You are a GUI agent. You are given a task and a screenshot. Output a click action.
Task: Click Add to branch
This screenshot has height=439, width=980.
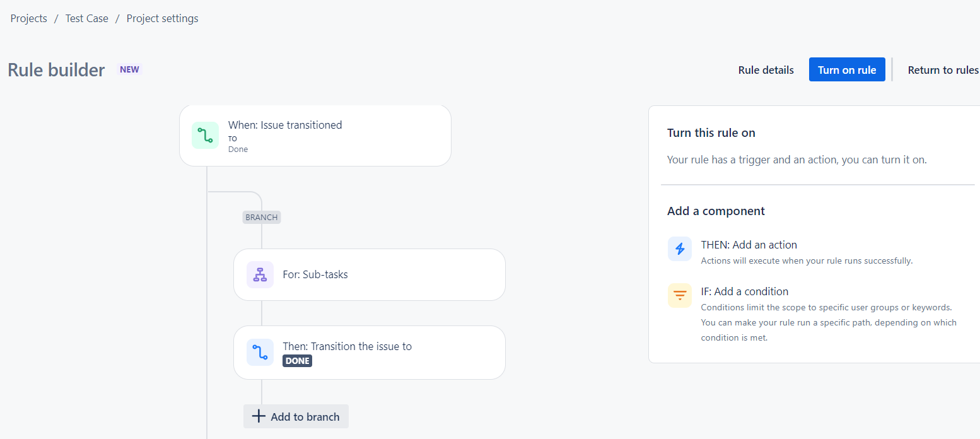[x=296, y=416]
